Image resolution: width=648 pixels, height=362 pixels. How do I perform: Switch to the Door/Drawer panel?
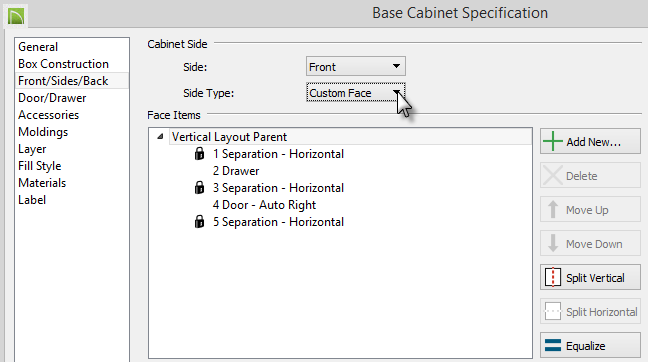pos(52,98)
